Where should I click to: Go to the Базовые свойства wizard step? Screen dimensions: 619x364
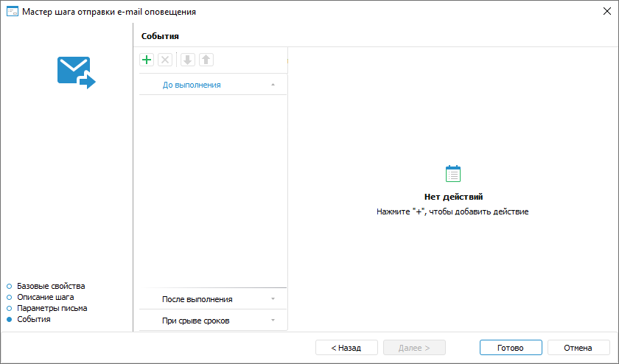click(51, 286)
